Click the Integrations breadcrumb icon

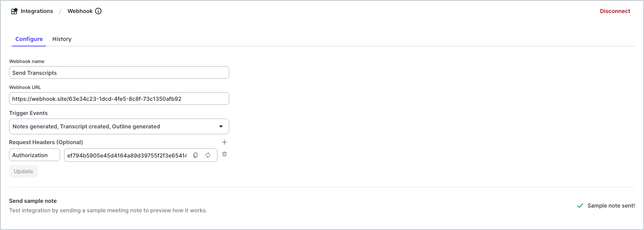click(x=14, y=11)
